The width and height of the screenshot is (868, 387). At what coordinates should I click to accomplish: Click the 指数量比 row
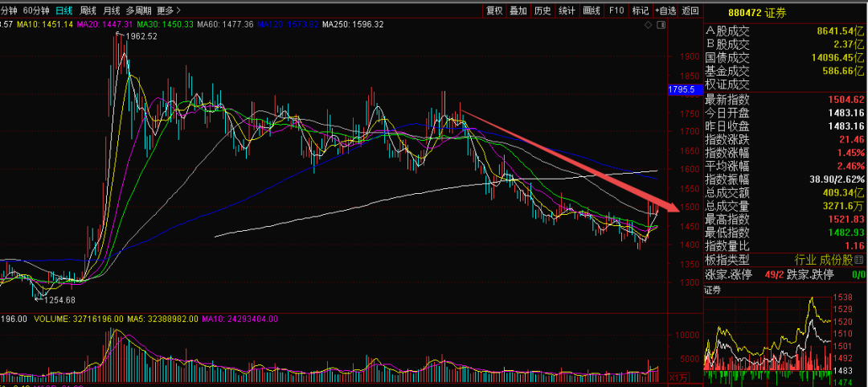pos(785,245)
